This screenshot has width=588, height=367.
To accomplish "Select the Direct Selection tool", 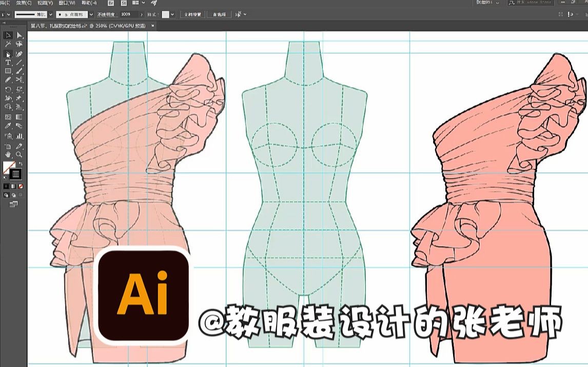I will 19,34.
